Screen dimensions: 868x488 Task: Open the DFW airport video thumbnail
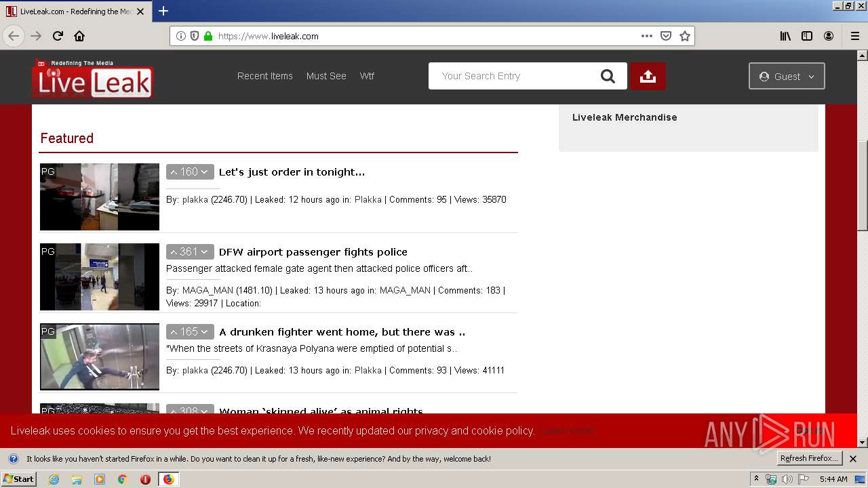(x=100, y=277)
